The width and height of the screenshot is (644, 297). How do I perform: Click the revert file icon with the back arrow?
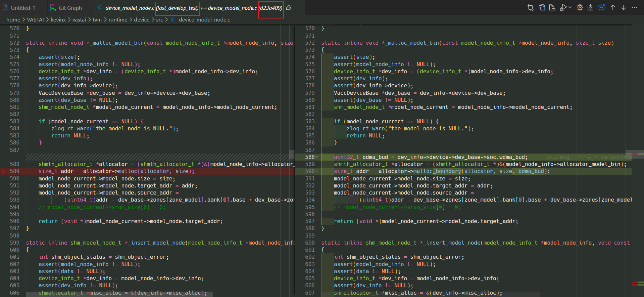click(x=552, y=7)
